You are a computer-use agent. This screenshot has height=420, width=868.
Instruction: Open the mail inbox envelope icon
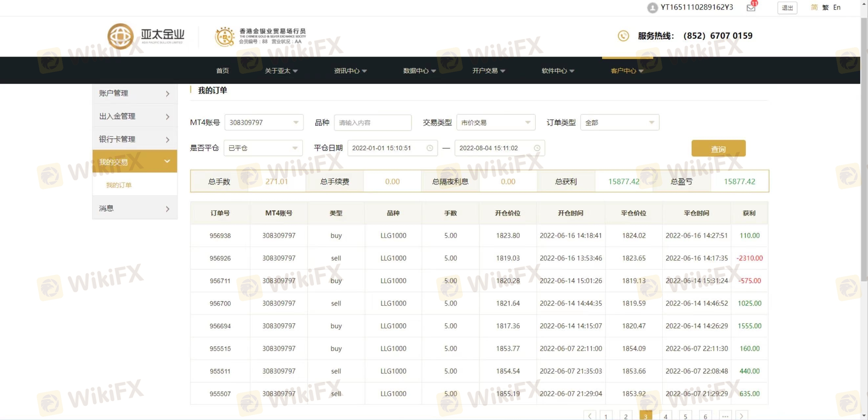pyautogui.click(x=751, y=8)
